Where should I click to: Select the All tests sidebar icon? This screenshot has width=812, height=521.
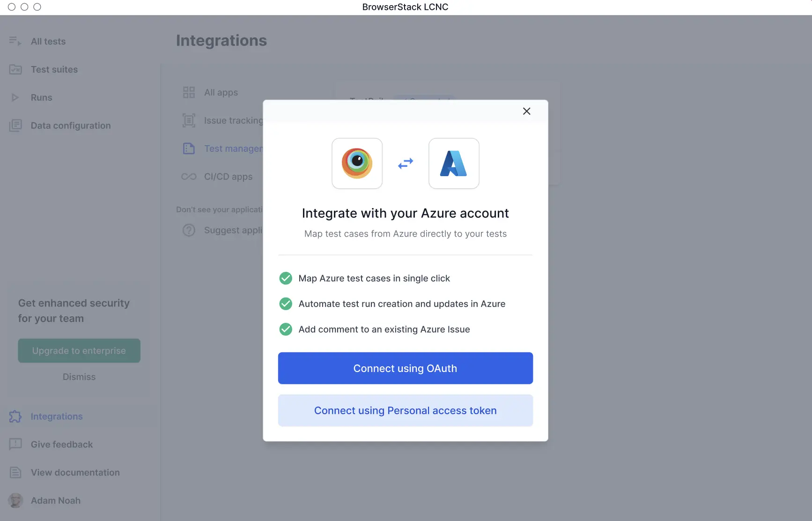(x=15, y=41)
